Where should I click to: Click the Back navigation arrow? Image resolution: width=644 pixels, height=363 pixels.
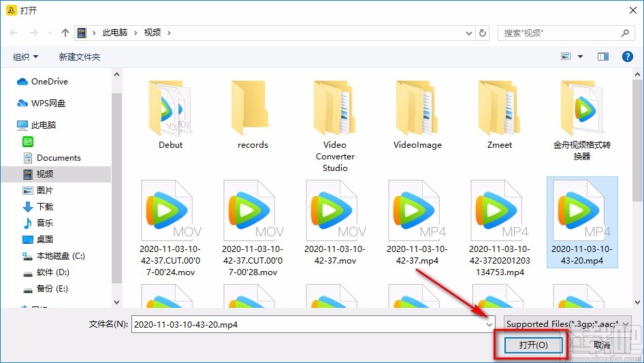tap(14, 33)
